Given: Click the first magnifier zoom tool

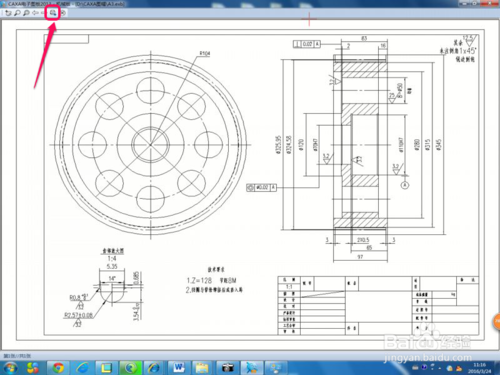Looking at the screenshot, I should click(17, 13).
